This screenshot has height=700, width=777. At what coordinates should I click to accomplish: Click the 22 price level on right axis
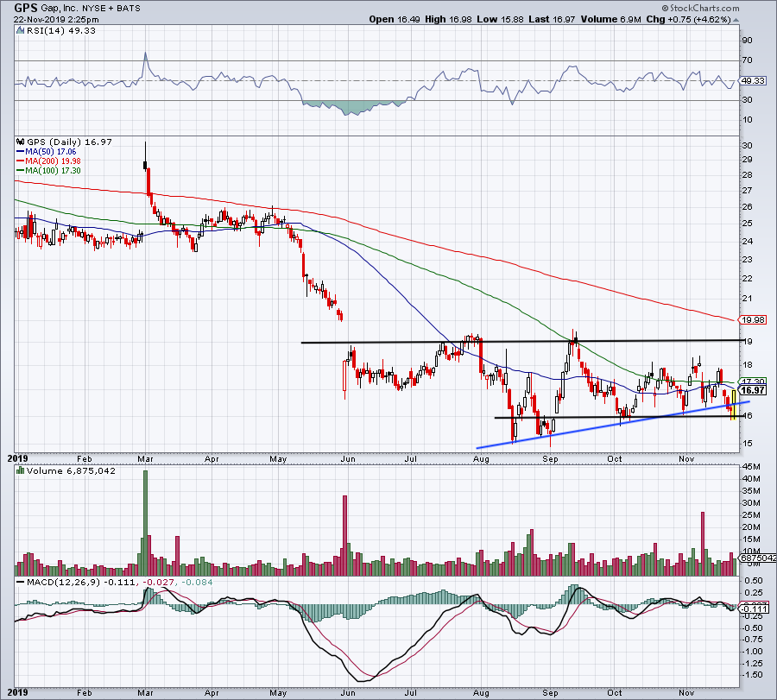point(747,279)
